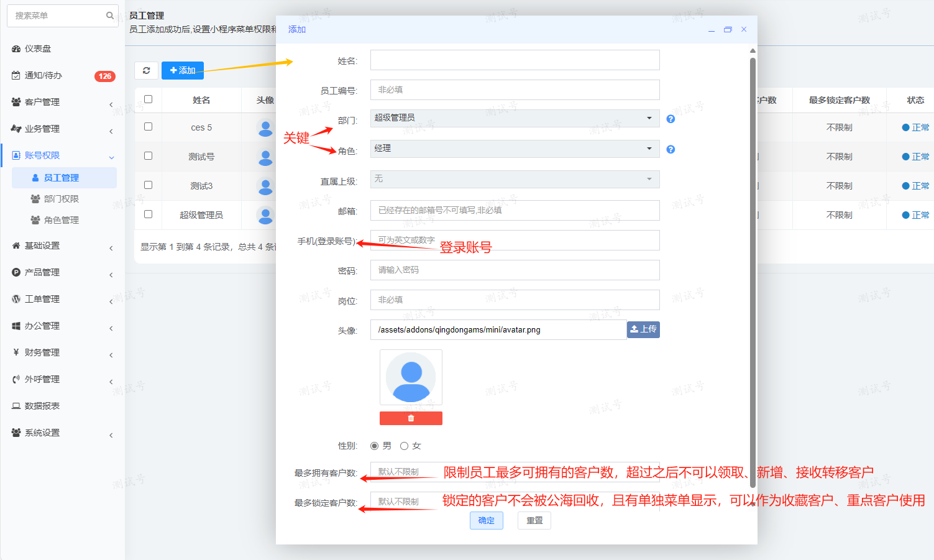Open 角色管理 submenu item
Viewport: 934px width, 560px height.
tap(61, 220)
